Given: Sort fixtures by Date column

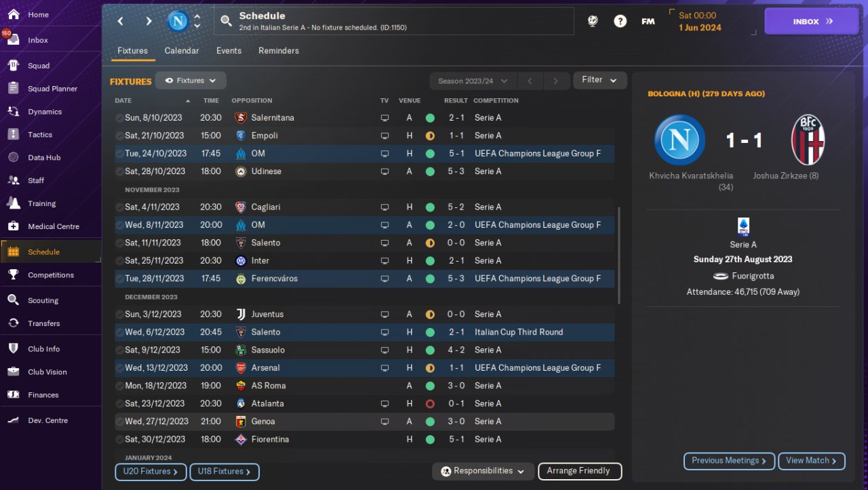Looking at the screenshot, I should pos(123,100).
